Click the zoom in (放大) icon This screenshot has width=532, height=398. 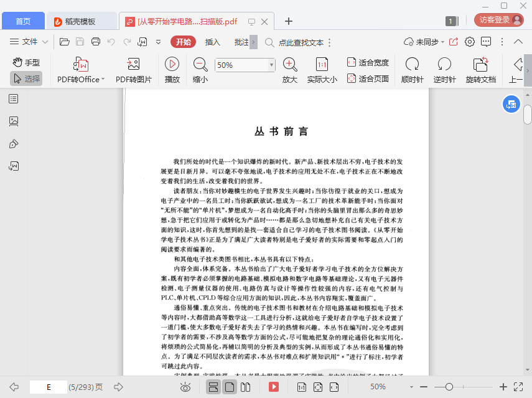(289, 64)
